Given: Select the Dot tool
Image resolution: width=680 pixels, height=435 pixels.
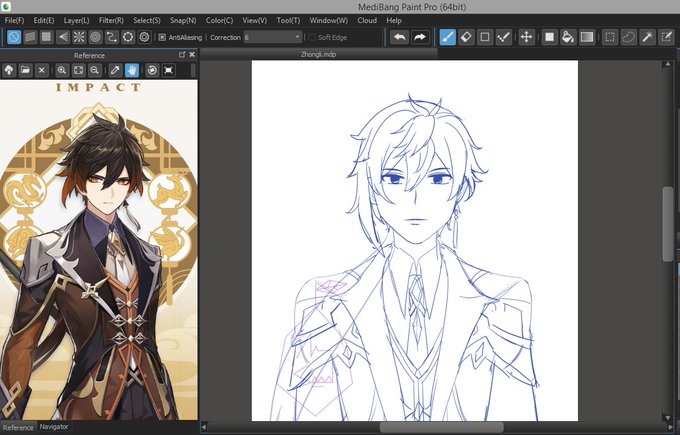Looking at the screenshot, I should pyautogui.click(x=503, y=37).
